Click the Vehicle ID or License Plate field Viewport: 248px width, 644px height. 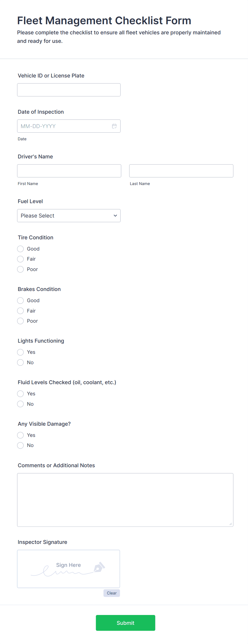click(69, 90)
